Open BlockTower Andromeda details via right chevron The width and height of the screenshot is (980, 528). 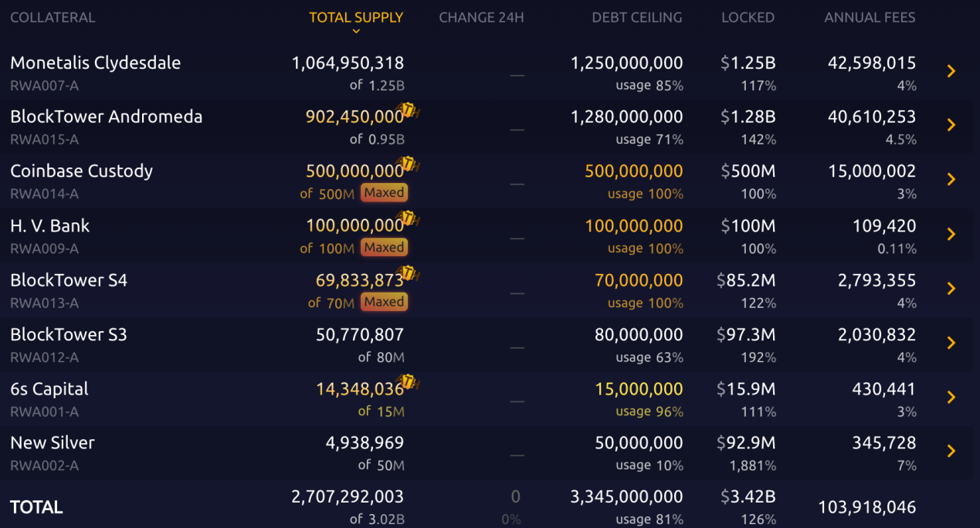[951, 125]
